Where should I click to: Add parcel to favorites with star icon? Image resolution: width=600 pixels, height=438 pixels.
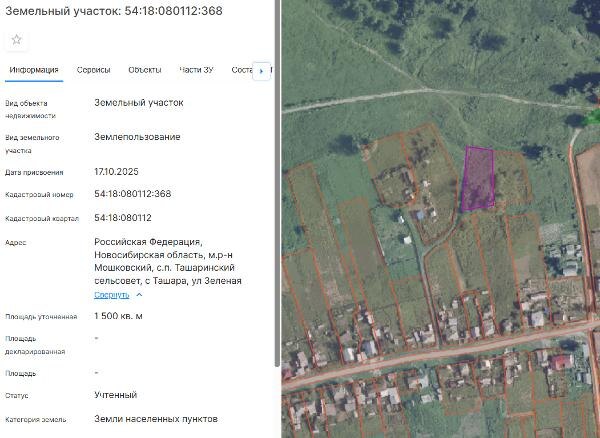16,40
